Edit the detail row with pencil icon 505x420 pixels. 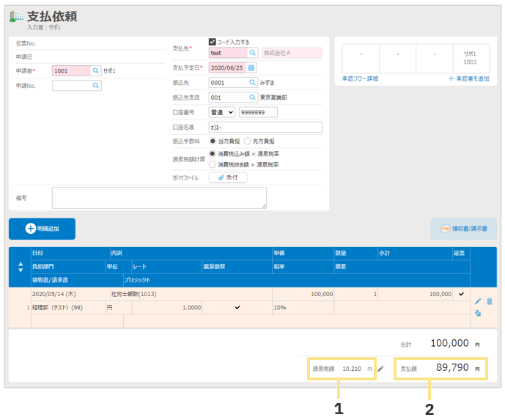(x=478, y=301)
